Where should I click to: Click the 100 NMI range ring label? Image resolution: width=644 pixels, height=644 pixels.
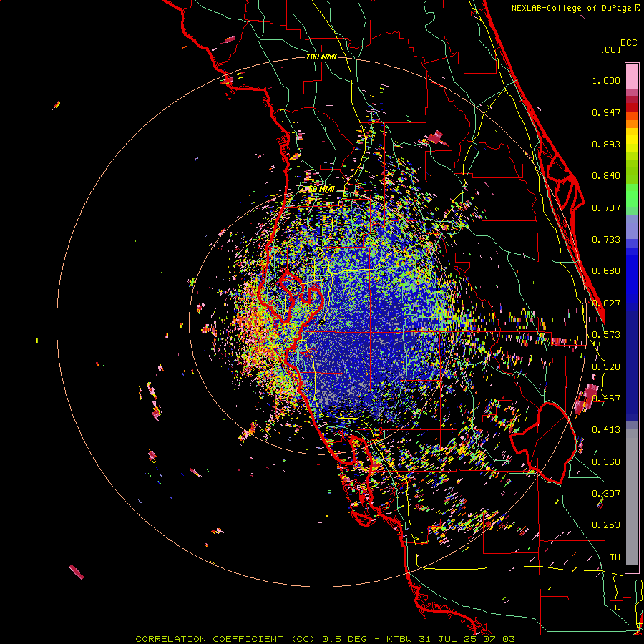tap(321, 57)
